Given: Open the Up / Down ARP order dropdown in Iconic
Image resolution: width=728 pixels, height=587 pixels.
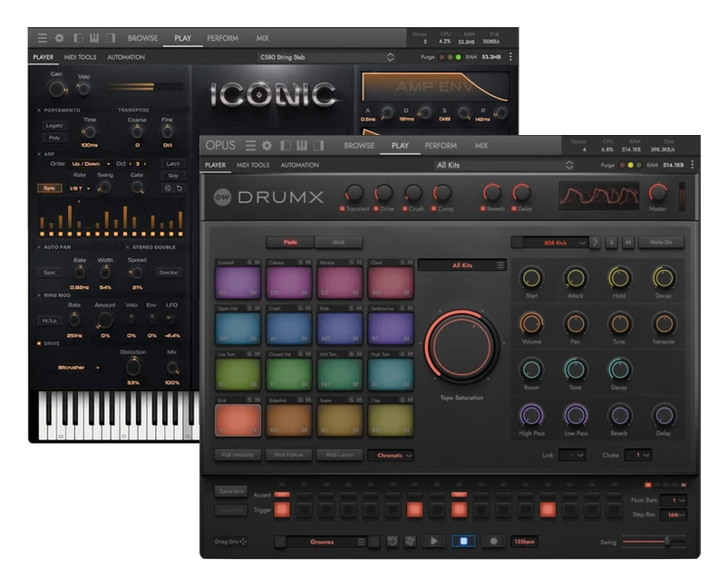Looking at the screenshot, I should coord(90,164).
